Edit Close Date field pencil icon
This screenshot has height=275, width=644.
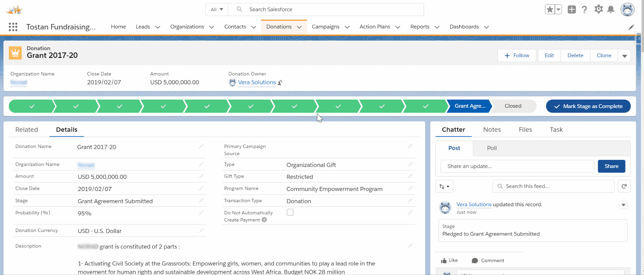(x=201, y=188)
